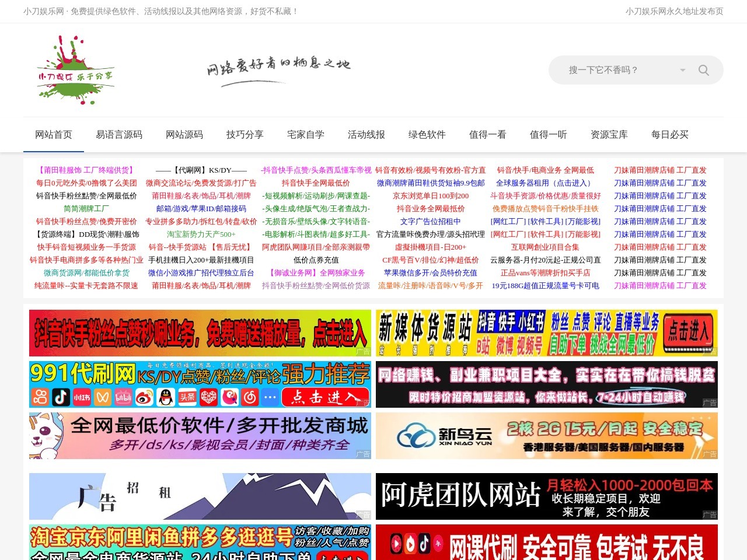Click blue more-dots icon on 991代刷网 banner
The image size is (747, 560).
click(x=270, y=397)
